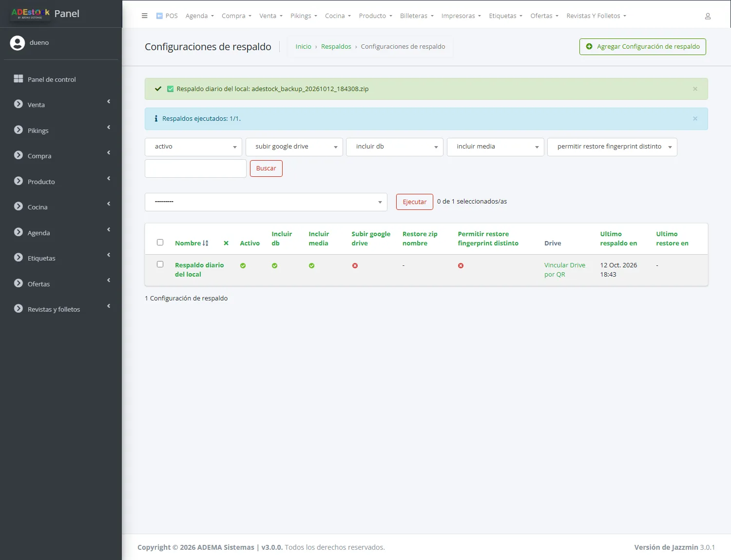Click the search text input field
731x560 pixels.
[195, 168]
